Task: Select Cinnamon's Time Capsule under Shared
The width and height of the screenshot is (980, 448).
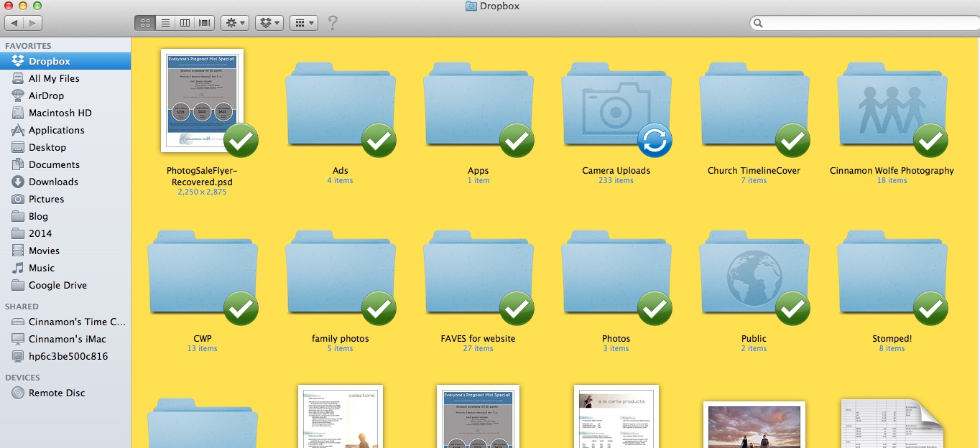Action: [x=65, y=322]
